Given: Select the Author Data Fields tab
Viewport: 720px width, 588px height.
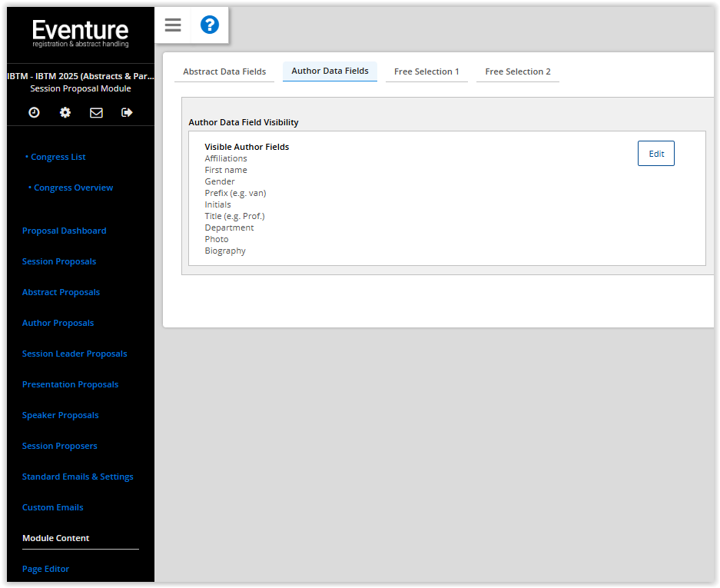Looking at the screenshot, I should point(330,71).
